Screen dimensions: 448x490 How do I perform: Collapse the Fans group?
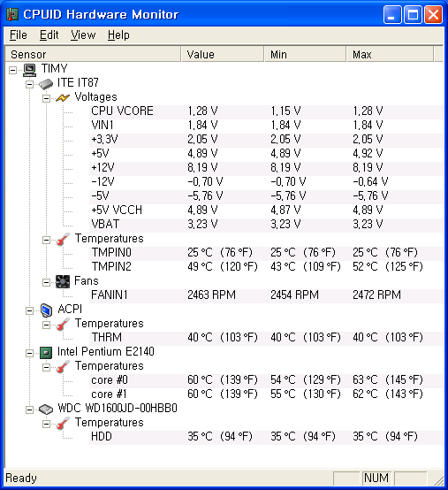click(x=46, y=282)
